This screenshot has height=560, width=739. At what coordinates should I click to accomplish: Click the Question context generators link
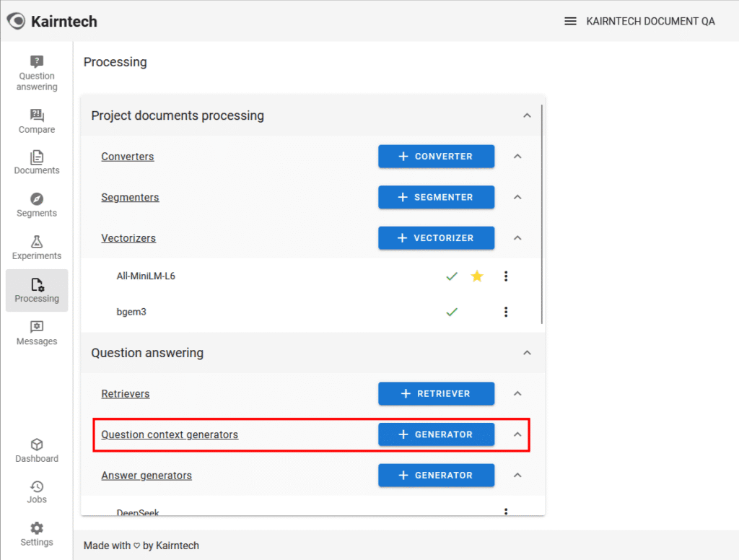[170, 434]
